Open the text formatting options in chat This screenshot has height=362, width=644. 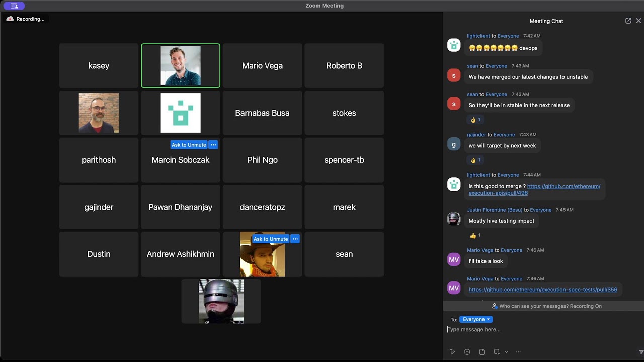click(x=452, y=352)
